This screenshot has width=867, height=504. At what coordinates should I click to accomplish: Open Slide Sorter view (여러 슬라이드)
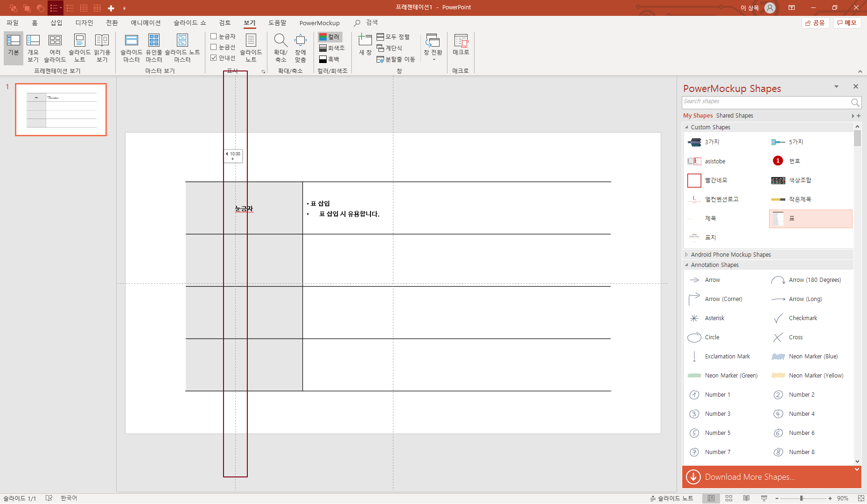(x=55, y=48)
